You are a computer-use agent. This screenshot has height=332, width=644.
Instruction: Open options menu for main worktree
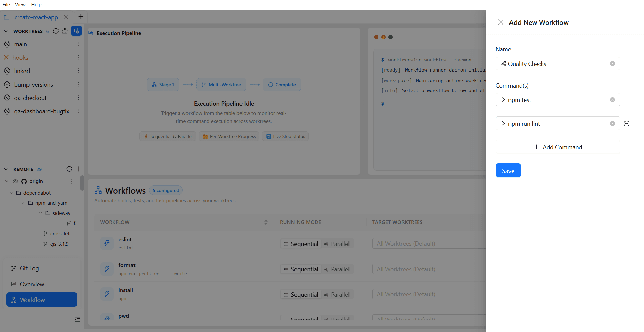[x=78, y=44]
